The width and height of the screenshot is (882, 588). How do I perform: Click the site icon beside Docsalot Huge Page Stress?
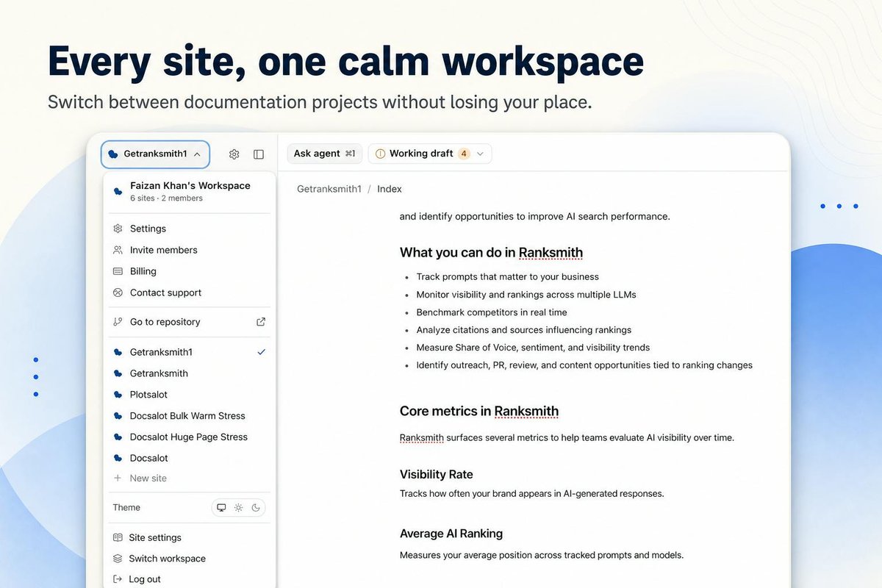click(x=118, y=437)
